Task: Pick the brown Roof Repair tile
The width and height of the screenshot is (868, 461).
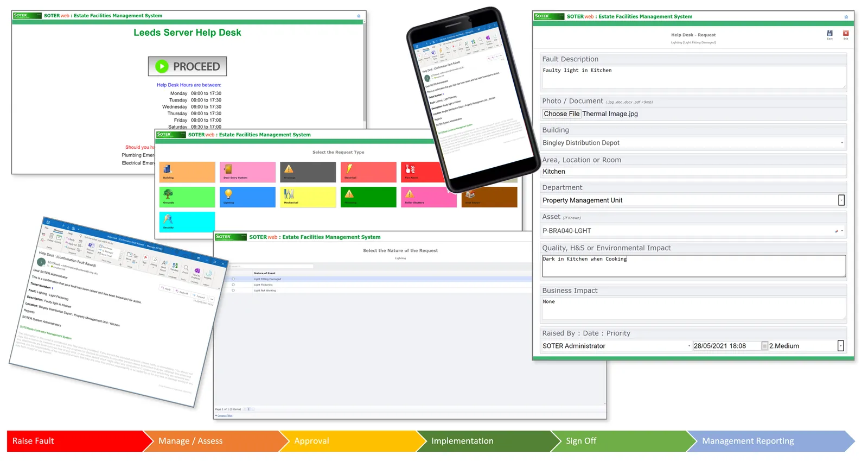Action: pyautogui.click(x=489, y=197)
